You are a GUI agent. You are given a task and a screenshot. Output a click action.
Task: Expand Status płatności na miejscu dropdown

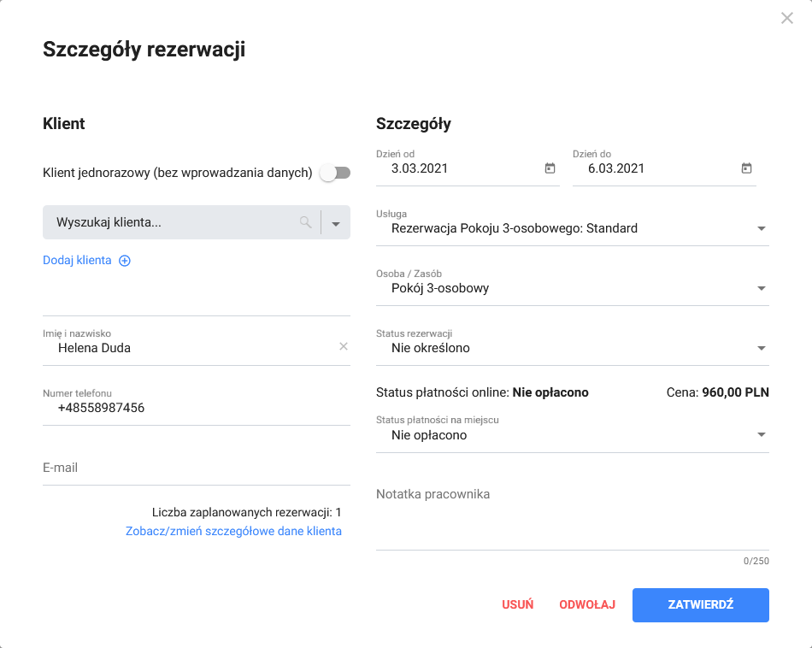click(x=761, y=435)
